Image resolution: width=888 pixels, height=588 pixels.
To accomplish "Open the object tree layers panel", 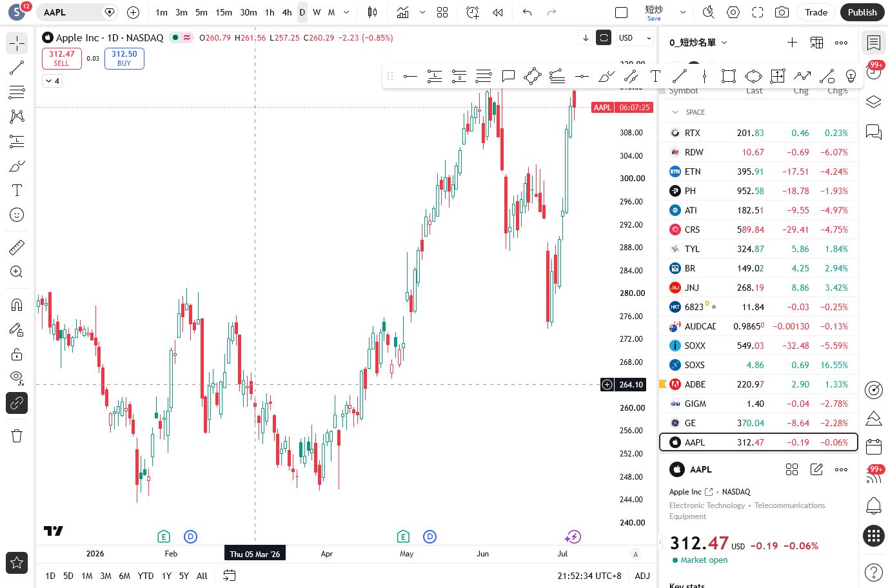I will coord(873,102).
